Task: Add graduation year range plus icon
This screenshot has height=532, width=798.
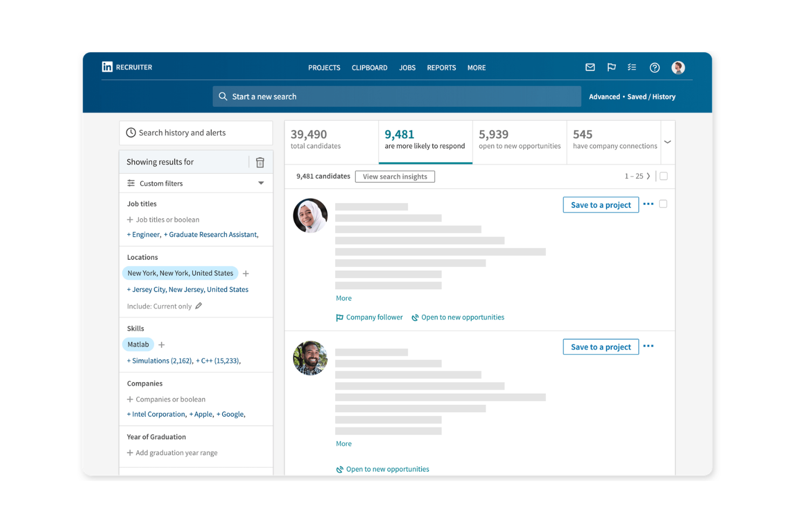Action: tap(130, 453)
